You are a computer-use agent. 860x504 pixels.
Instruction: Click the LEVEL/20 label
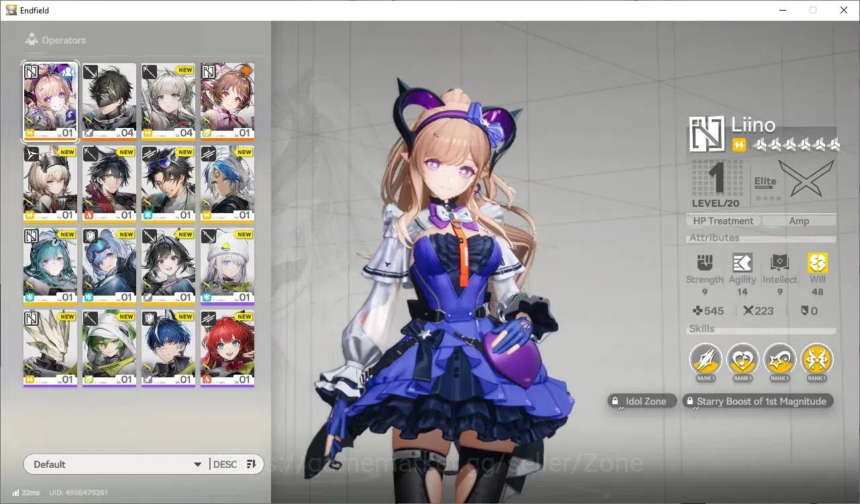715,203
